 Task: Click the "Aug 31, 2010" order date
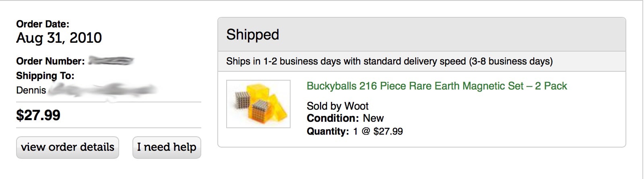(59, 38)
